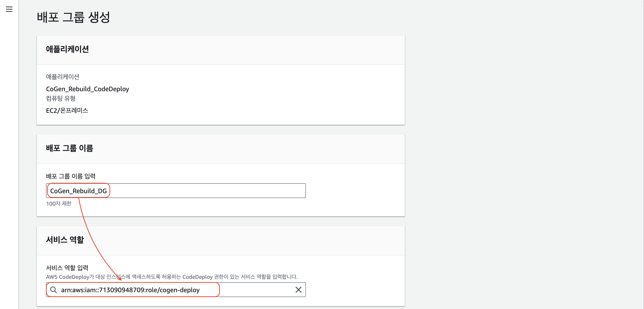Select the CoGen_Rebuild_CodeDeploy application name text
The height and width of the screenshot is (309, 644).
coord(87,89)
